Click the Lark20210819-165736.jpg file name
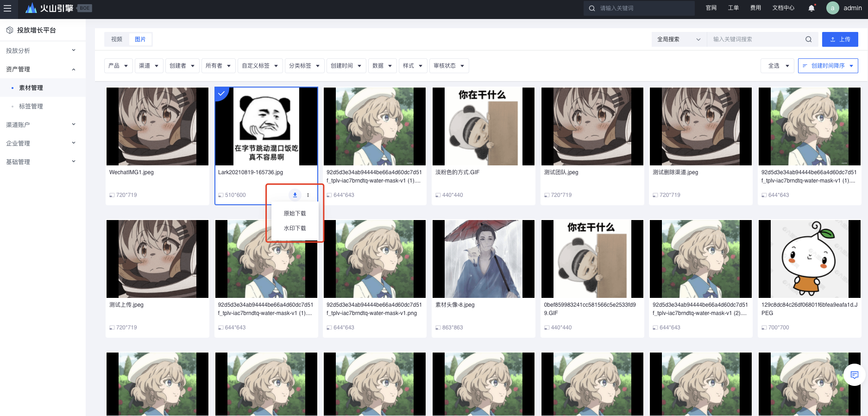868x416 pixels. (x=251, y=172)
